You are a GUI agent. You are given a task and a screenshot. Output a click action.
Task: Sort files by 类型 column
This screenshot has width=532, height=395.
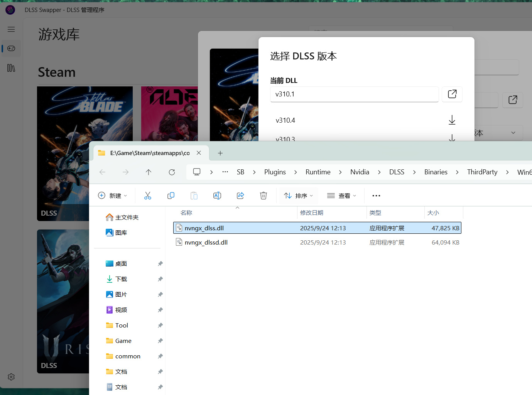pyautogui.click(x=395, y=213)
